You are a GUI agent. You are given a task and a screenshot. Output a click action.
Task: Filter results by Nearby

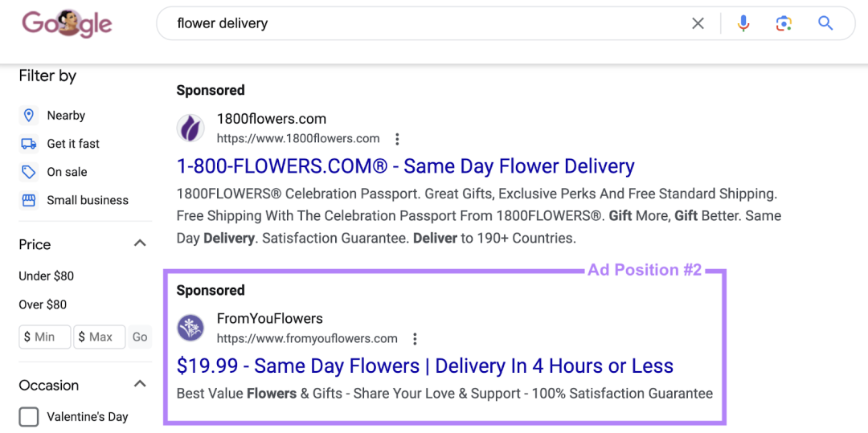tap(66, 116)
